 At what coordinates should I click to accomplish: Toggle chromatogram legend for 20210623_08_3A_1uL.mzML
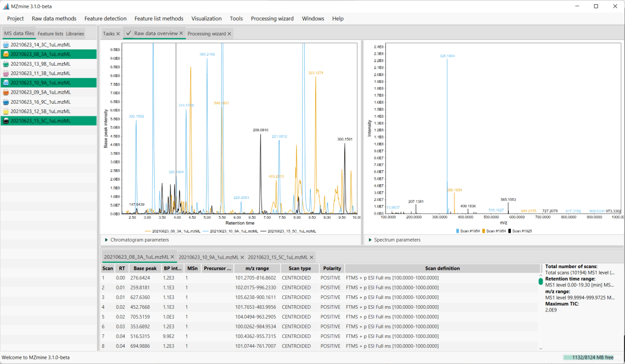[x=172, y=231]
